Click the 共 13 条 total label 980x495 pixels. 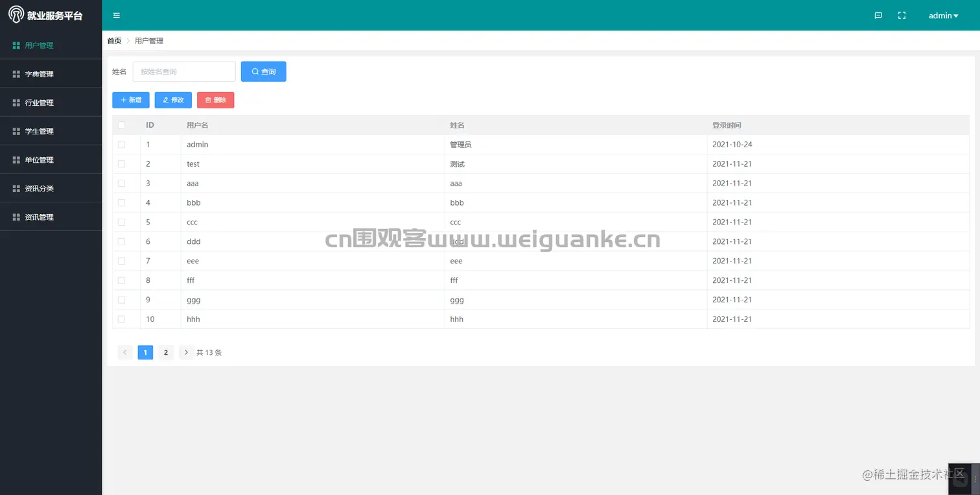tap(209, 352)
